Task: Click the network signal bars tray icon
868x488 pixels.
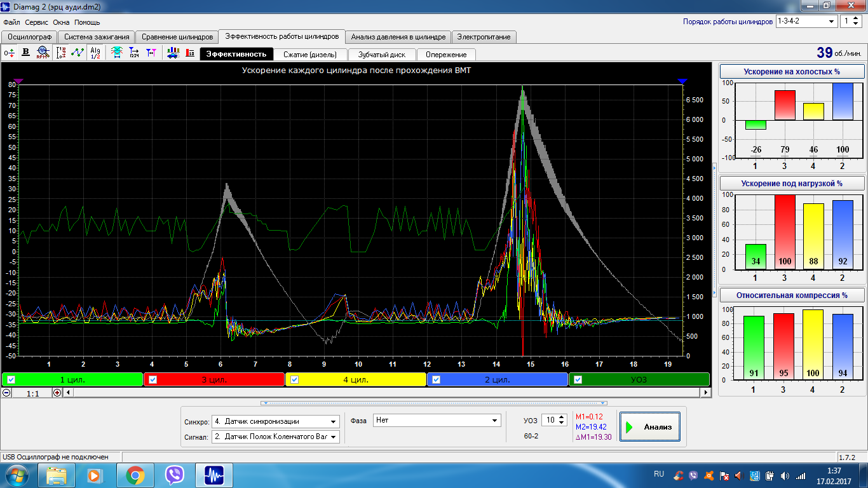Action: [800, 475]
